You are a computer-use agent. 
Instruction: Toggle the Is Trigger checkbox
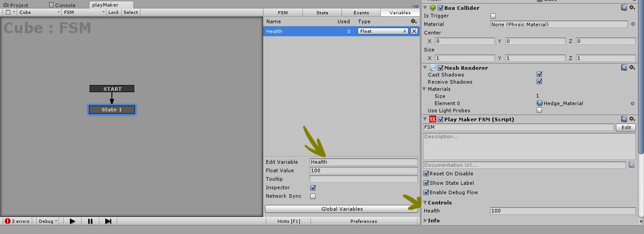[x=493, y=16]
